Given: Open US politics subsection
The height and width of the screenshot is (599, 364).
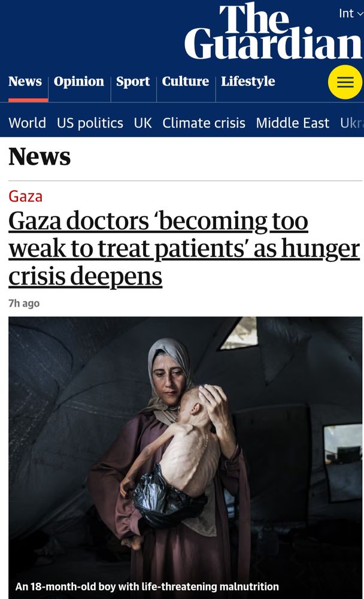Looking at the screenshot, I should coord(90,123).
